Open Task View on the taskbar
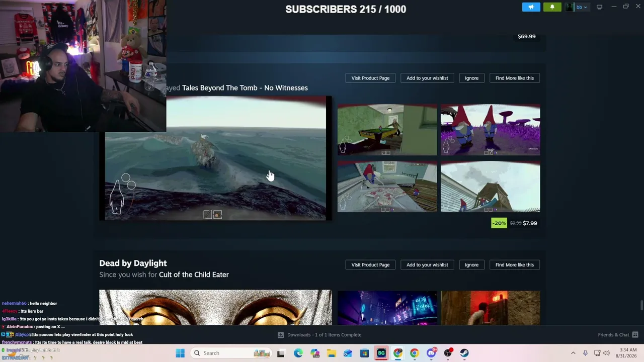The width and height of the screenshot is (644, 362). point(281,353)
